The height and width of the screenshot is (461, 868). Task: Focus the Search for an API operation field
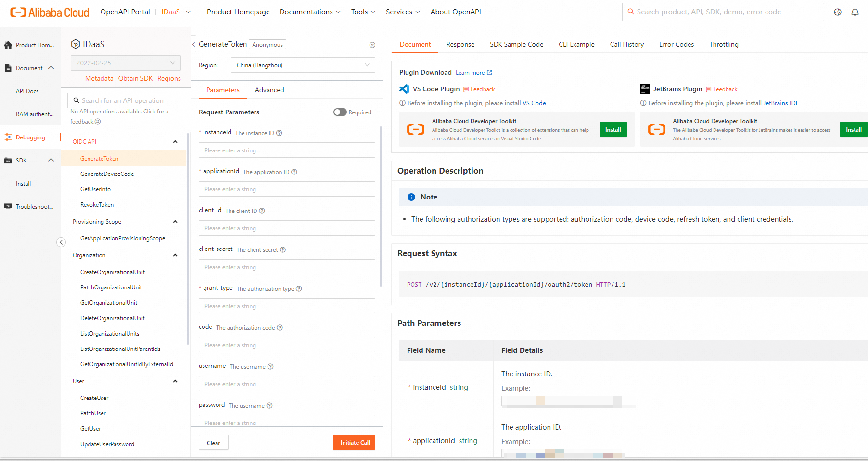click(x=126, y=100)
